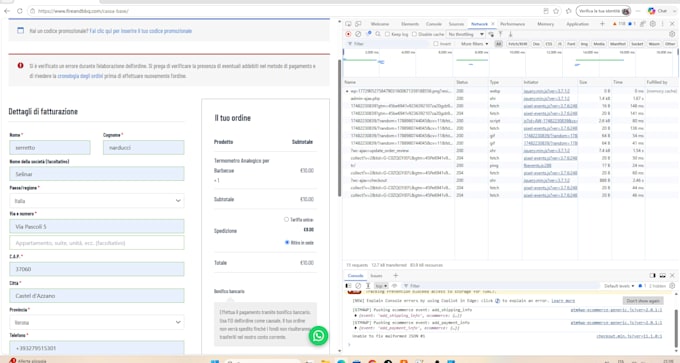This screenshot has height=363, width=680.
Task: Select Tariffa unica shipping option
Action: point(286,219)
